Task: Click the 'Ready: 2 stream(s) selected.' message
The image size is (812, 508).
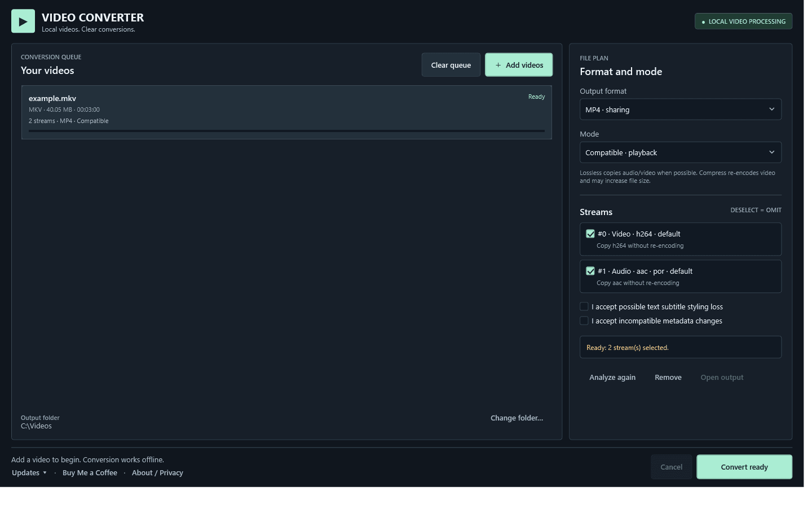Action: click(628, 348)
